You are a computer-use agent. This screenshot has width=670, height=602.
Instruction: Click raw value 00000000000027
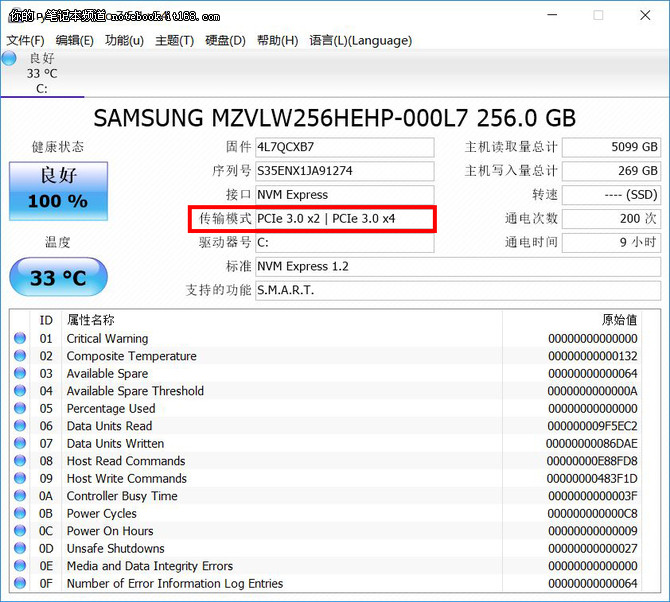click(593, 549)
